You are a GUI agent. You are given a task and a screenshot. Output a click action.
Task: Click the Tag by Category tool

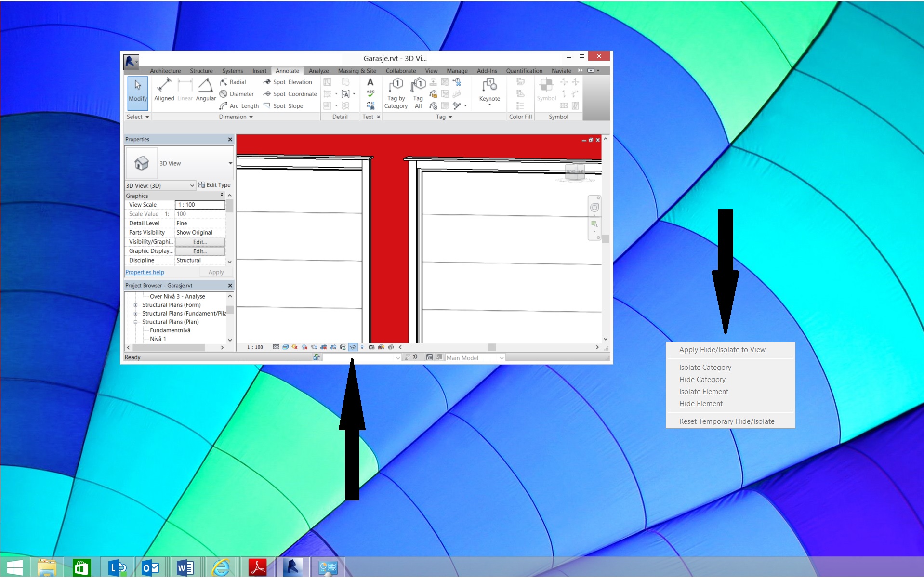coord(396,94)
